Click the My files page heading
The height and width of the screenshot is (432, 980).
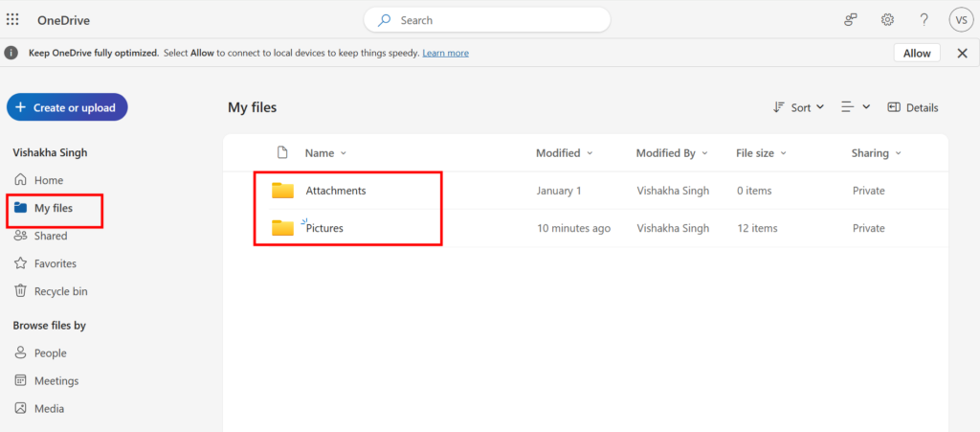252,107
